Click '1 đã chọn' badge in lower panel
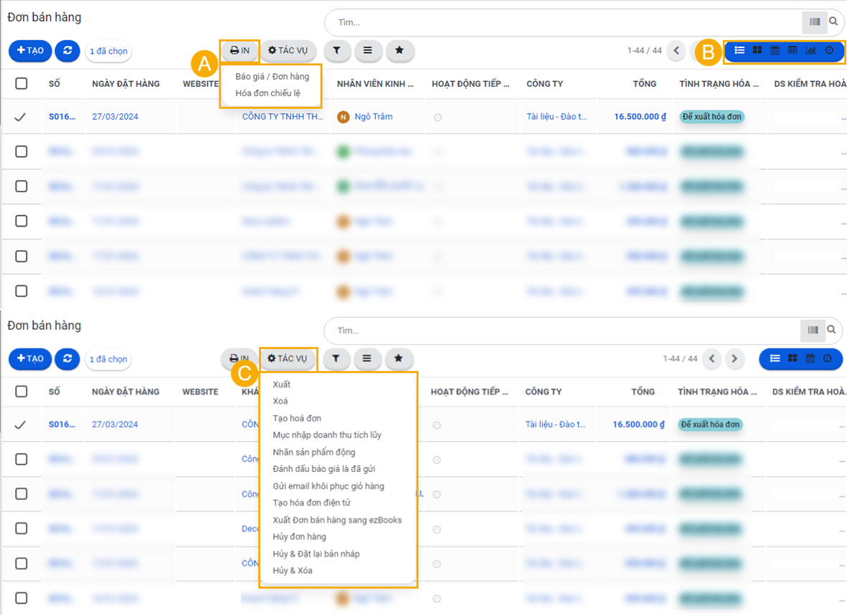Screen dimensions: 847x616 pyautogui.click(x=108, y=359)
